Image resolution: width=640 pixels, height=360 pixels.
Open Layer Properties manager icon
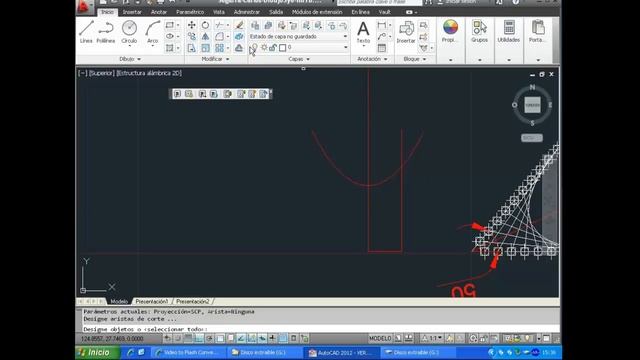[x=255, y=25]
